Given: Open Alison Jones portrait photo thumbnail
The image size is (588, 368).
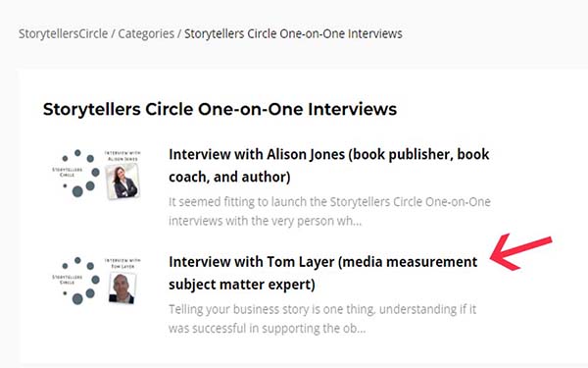Looking at the screenshot, I should [x=122, y=182].
